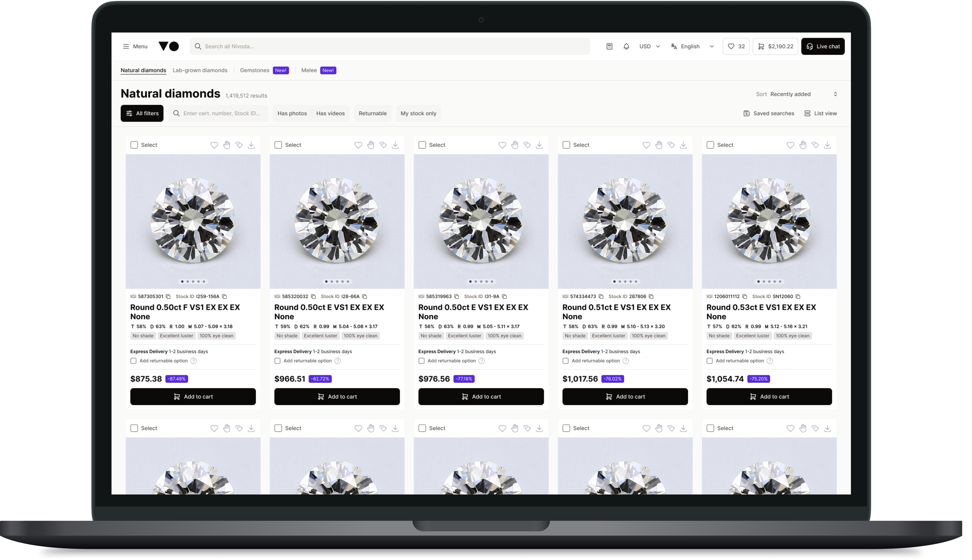Click the hold hand icon on 585320032 card
The image size is (972, 560).
pyautogui.click(x=371, y=145)
